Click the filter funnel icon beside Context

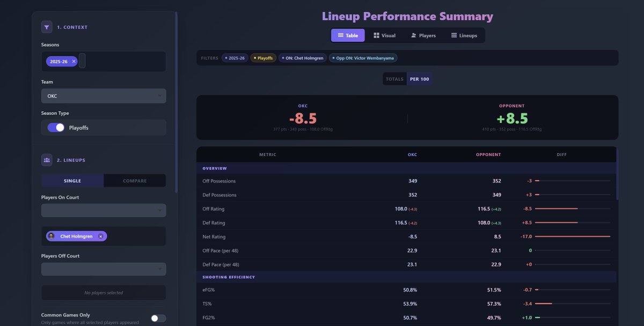[47, 27]
